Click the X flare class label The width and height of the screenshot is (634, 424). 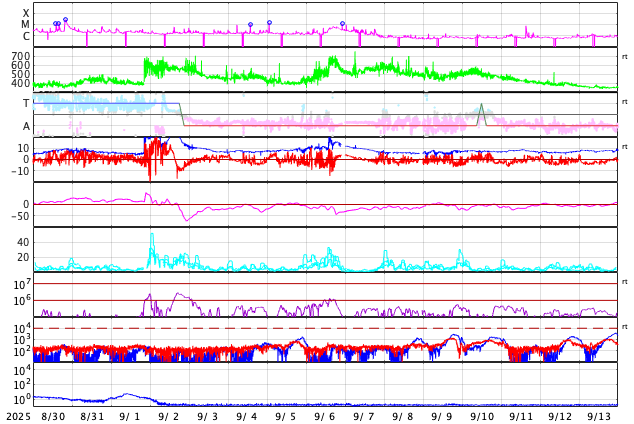pos(26,13)
